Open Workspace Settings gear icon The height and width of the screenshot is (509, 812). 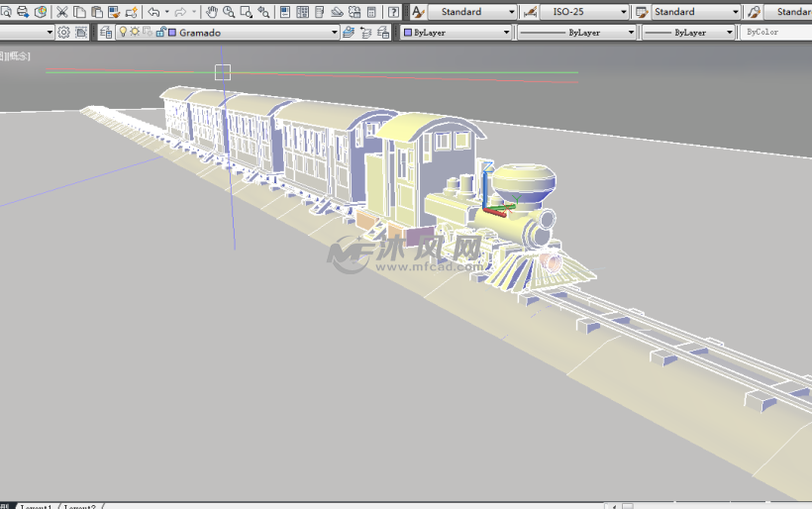(x=63, y=33)
